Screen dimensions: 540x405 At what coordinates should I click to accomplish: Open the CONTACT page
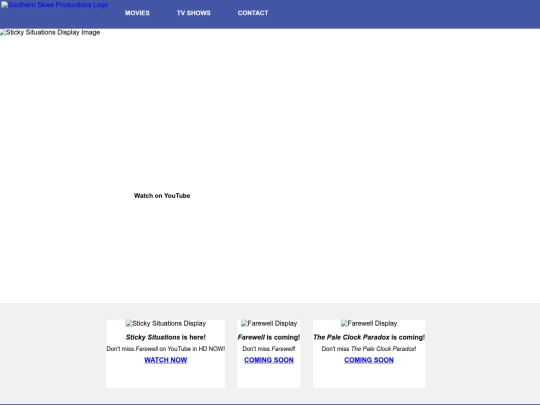coord(253,13)
